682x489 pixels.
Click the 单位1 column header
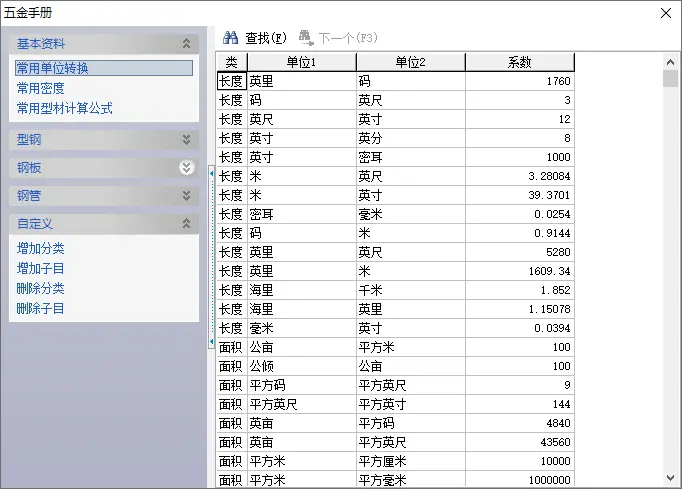click(302, 62)
